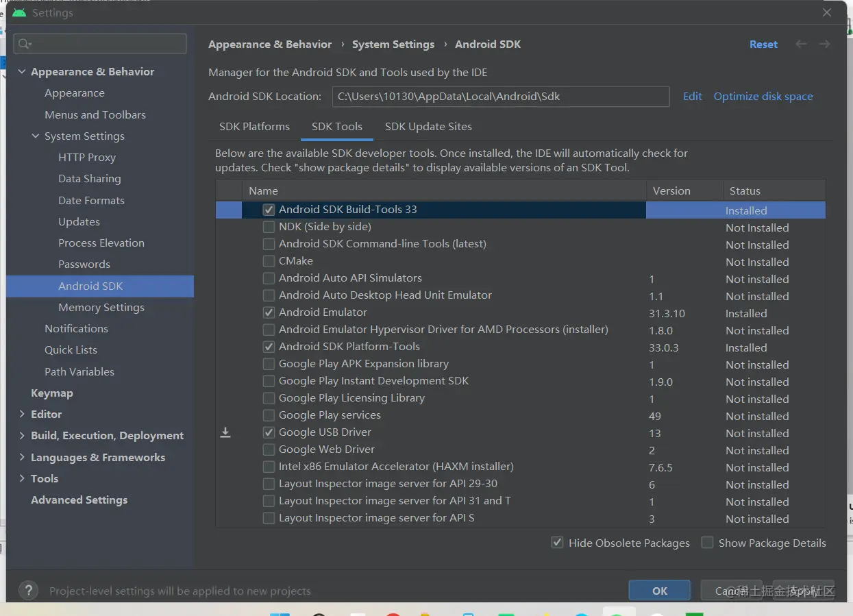Uncheck Google USB Driver
The height and width of the screenshot is (616, 853).
269,432
